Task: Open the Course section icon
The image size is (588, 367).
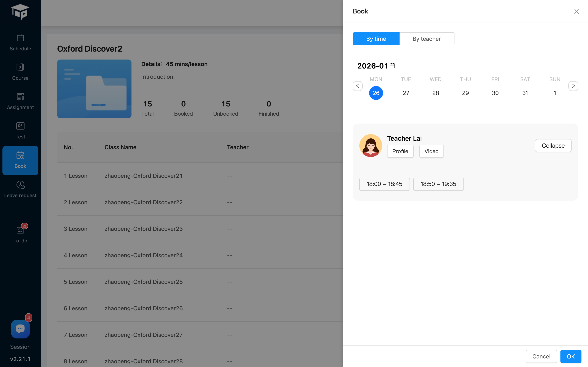Action: [x=20, y=72]
